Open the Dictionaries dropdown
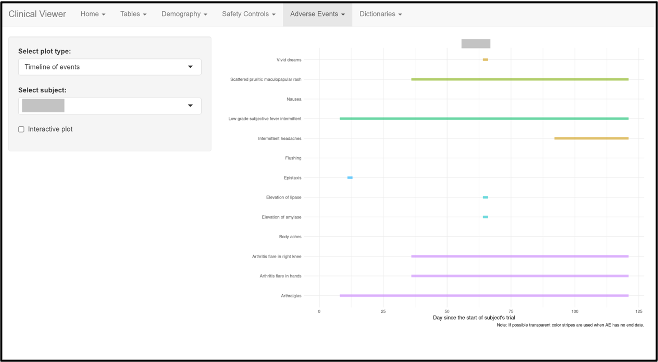 (380, 14)
